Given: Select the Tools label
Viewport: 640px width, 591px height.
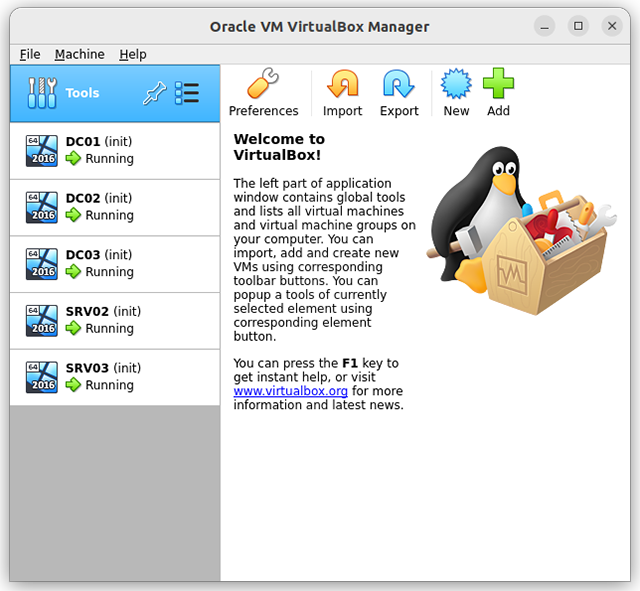Looking at the screenshot, I should click(x=82, y=93).
